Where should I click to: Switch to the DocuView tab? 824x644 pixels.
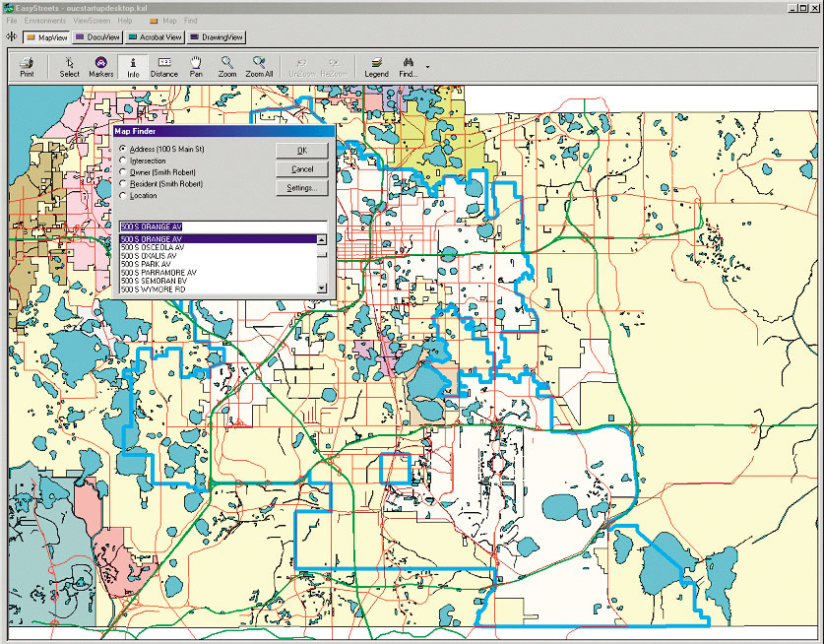tap(97, 37)
